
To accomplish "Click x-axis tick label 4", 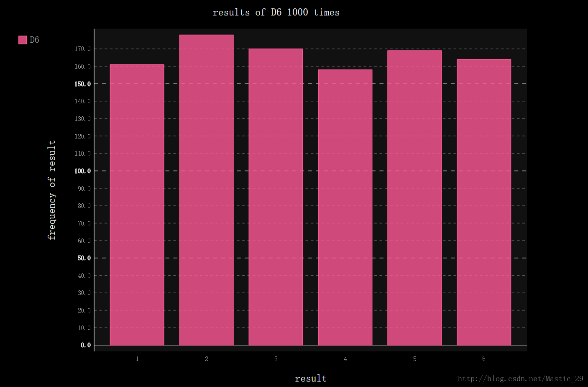I will point(345,359).
